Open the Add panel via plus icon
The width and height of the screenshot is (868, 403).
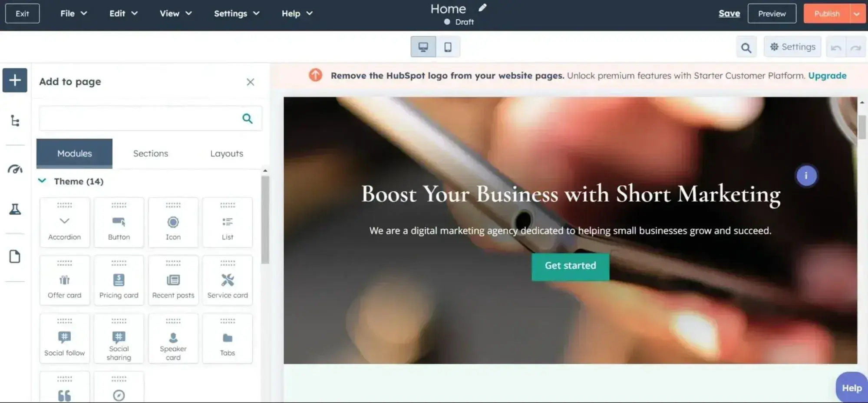15,80
